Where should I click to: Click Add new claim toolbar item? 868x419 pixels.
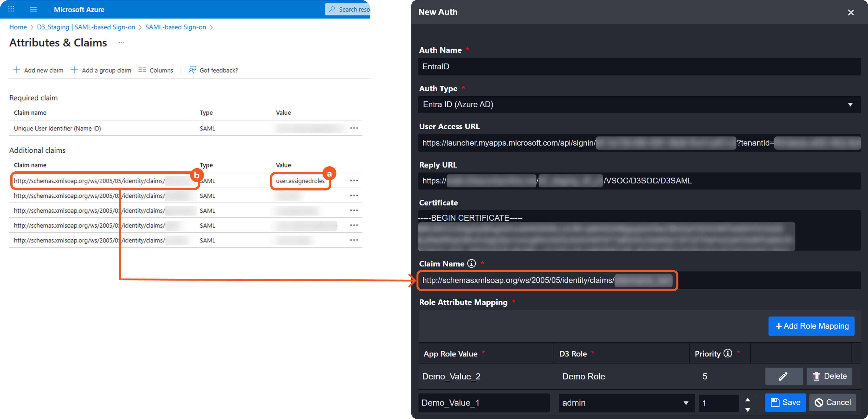point(38,70)
